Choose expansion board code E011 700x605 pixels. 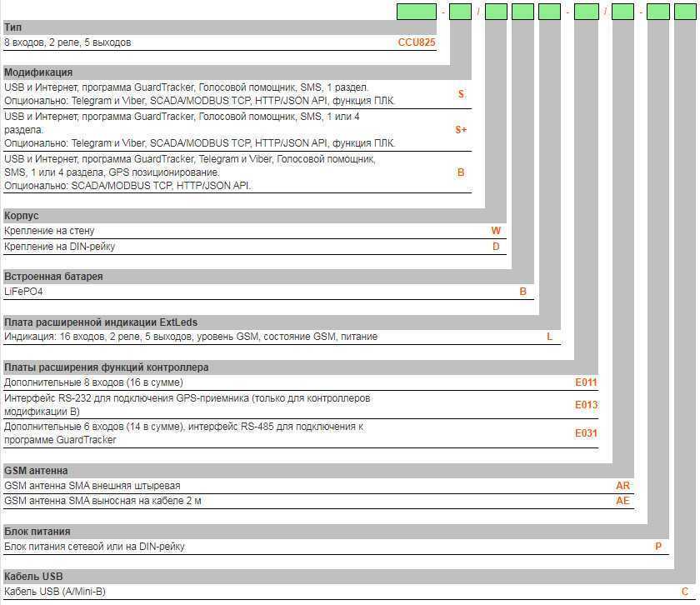[586, 382]
